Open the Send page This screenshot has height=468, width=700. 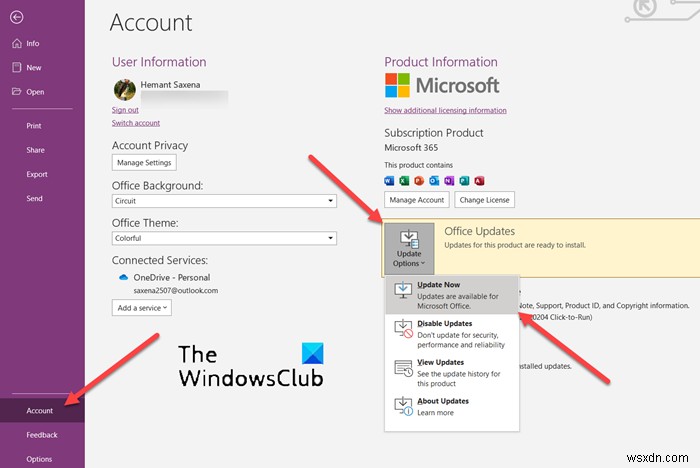click(34, 198)
